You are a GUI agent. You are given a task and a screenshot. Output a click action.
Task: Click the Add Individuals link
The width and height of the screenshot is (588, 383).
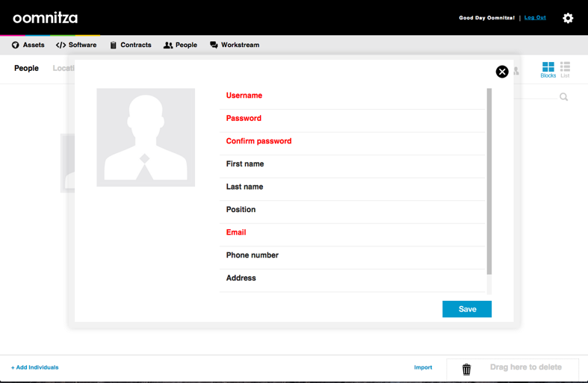[x=34, y=367]
